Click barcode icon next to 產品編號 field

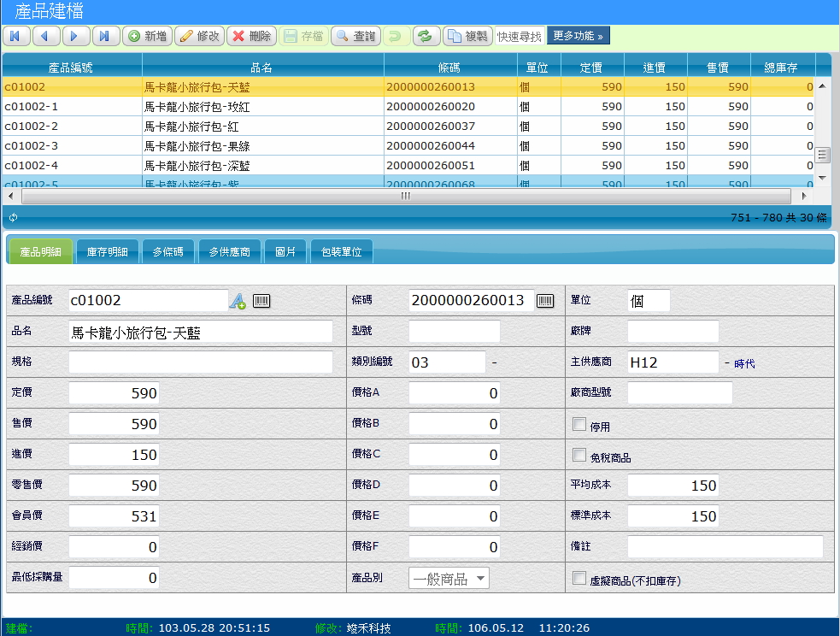(261, 301)
